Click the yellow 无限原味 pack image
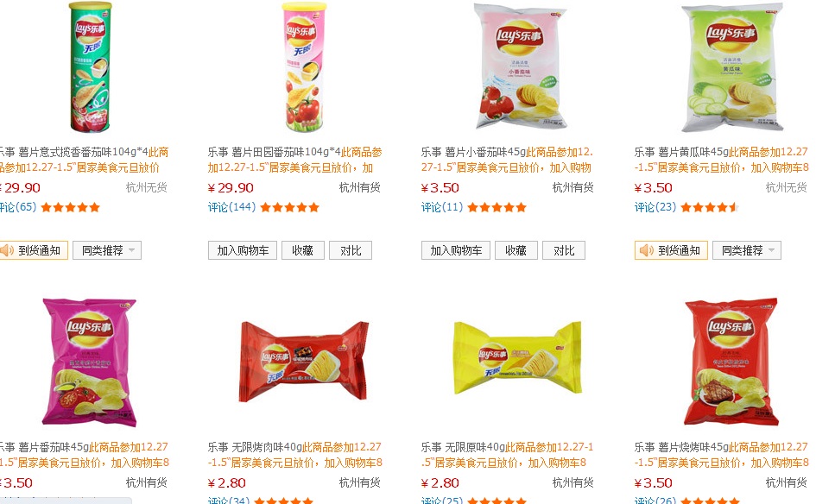This screenshot has height=504, width=816. coord(517,357)
